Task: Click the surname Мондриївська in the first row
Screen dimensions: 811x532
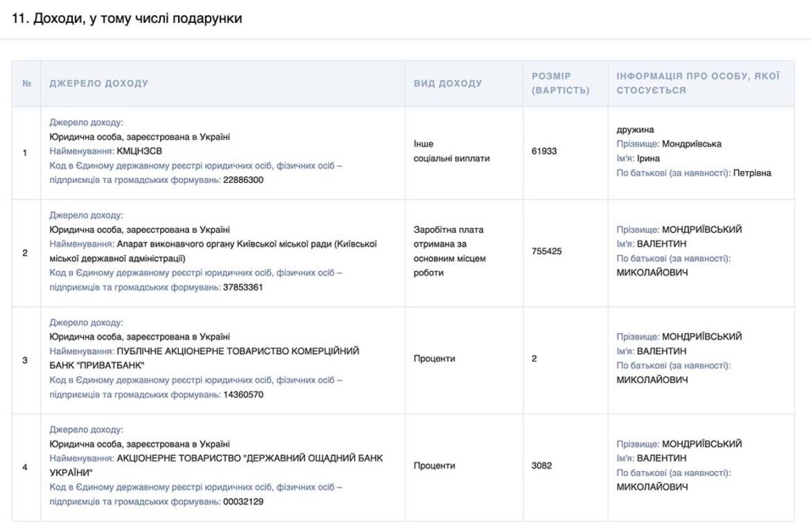Action: 691,144
